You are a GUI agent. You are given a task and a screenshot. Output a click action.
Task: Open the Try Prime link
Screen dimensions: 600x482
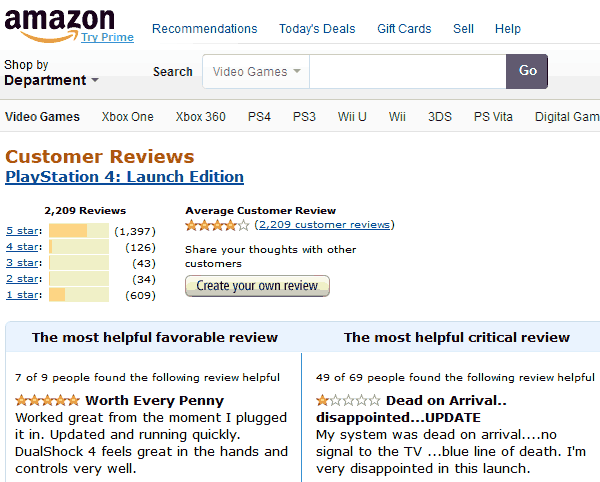tap(108, 37)
